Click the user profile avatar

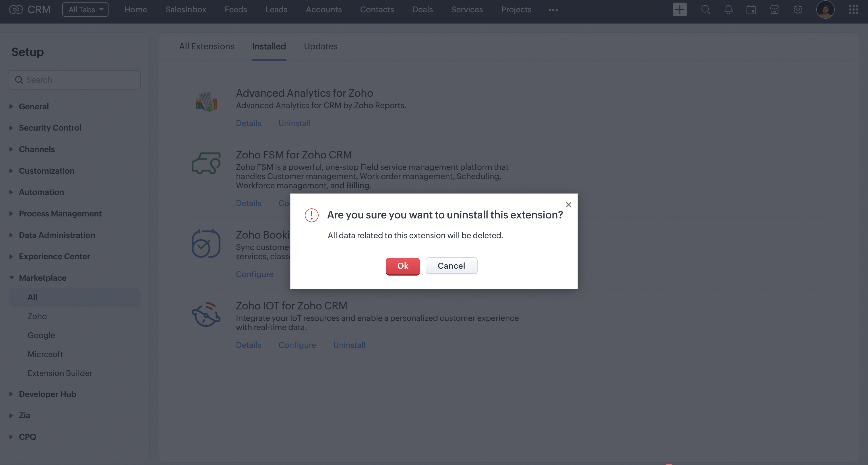pos(825,9)
